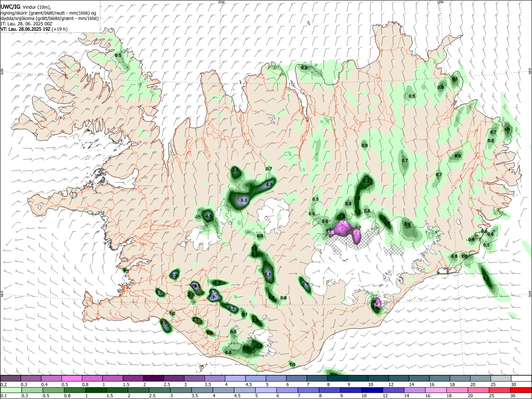Pick the dark purple swatch between 2 and 2.5

pyautogui.click(x=153, y=378)
